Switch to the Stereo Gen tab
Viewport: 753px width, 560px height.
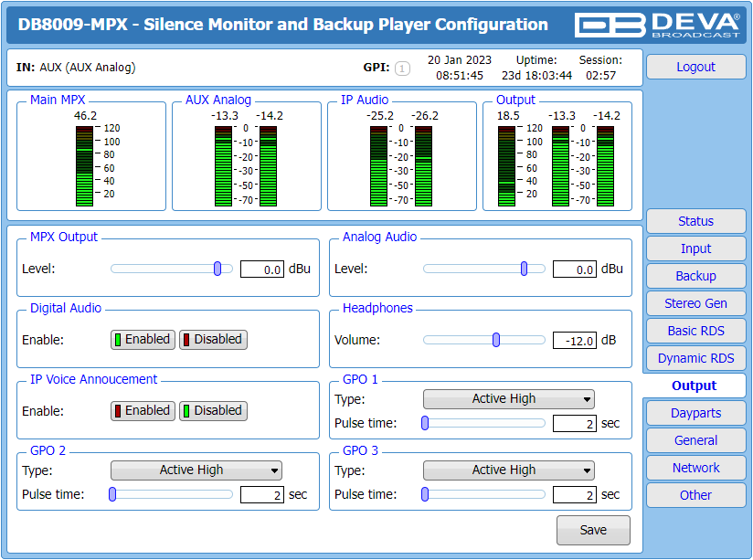pos(695,303)
